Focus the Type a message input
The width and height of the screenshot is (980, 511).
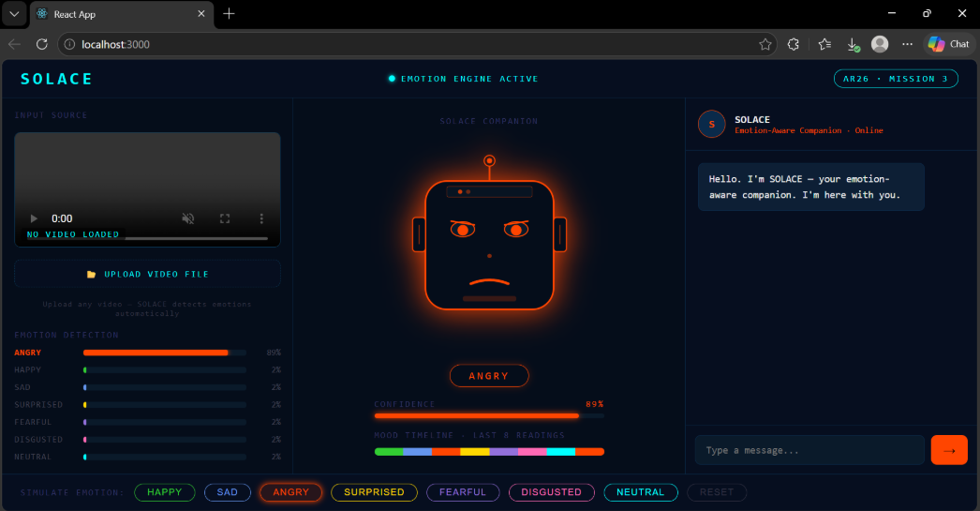(809, 450)
